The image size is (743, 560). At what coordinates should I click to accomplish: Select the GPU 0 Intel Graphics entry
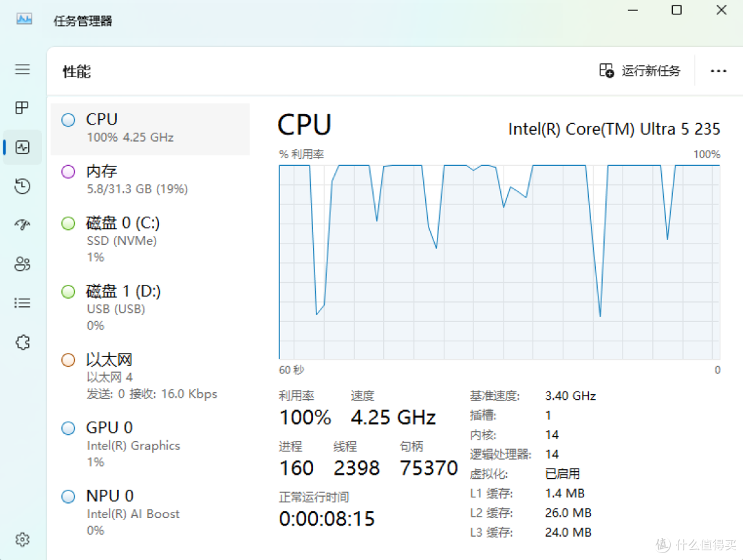pos(150,444)
